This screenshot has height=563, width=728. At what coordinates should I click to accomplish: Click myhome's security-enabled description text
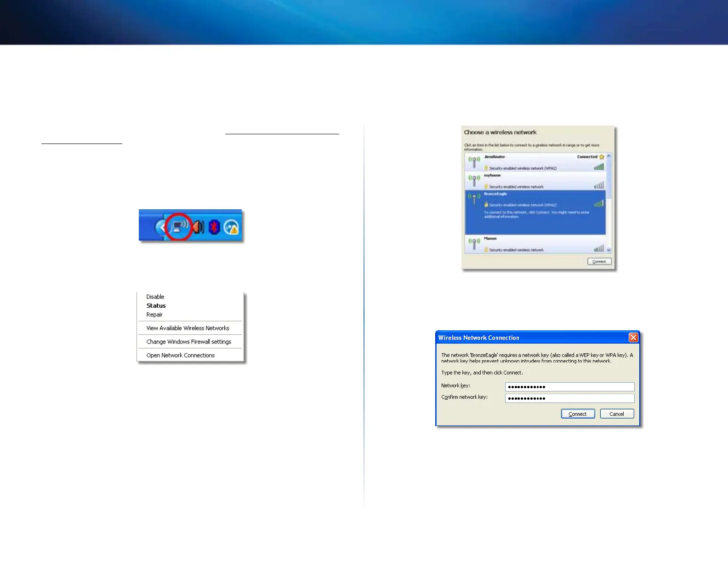click(516, 187)
